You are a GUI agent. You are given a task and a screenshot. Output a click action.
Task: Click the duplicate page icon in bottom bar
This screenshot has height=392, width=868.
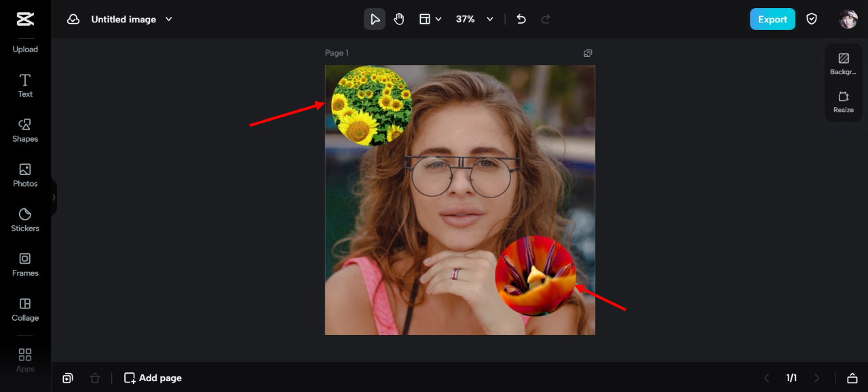coord(68,378)
